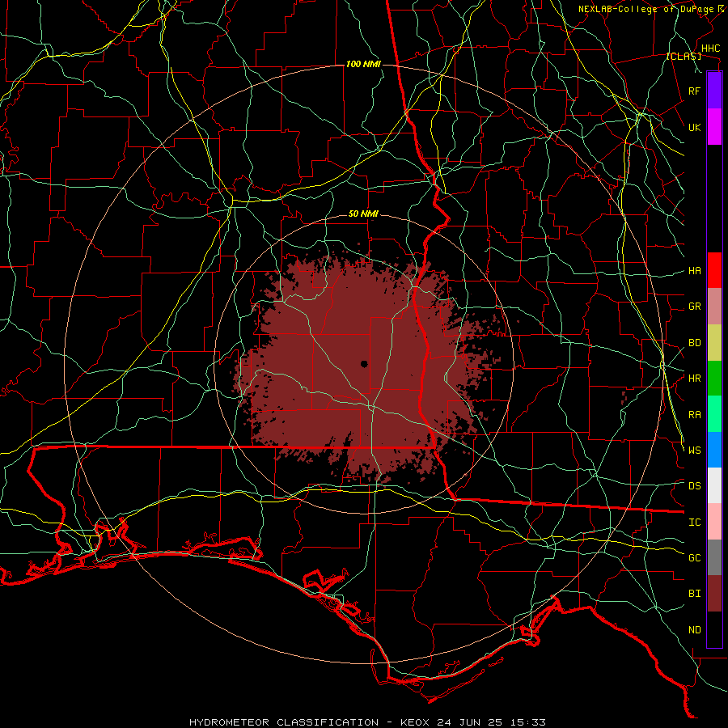Click the gray GC legend swatch
Viewport: 728px width, 728px height.
click(x=714, y=557)
